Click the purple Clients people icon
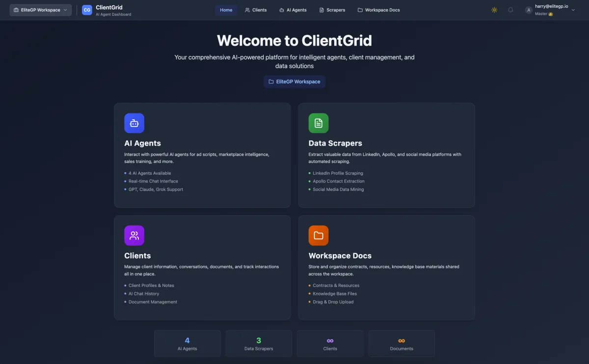This screenshot has height=364, width=589. pyautogui.click(x=134, y=235)
